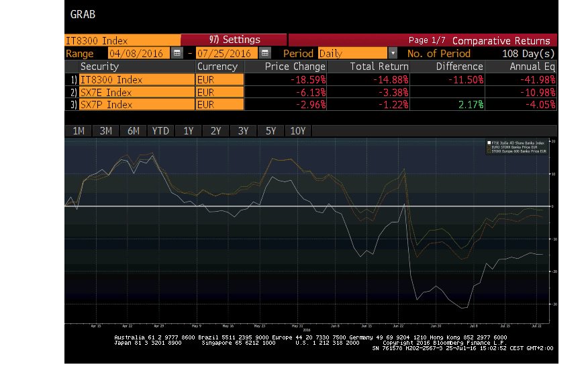
Task: Select the YTD range tab
Action: point(160,130)
